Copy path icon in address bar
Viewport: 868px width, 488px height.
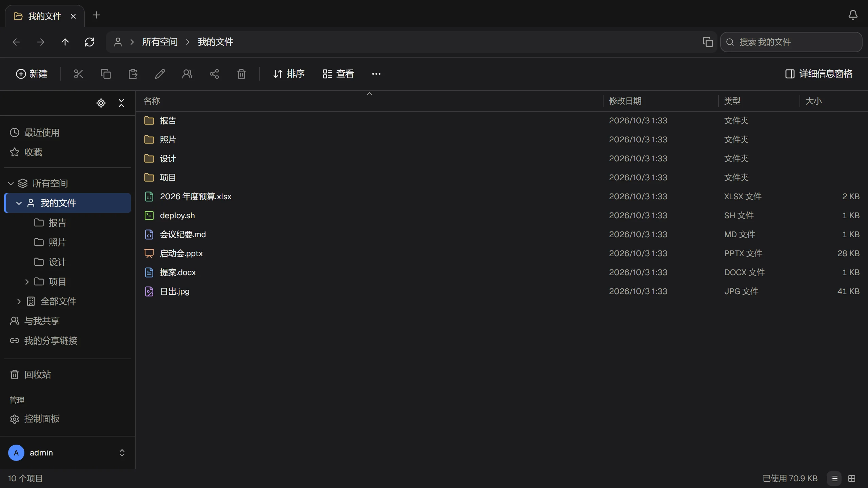click(x=708, y=42)
